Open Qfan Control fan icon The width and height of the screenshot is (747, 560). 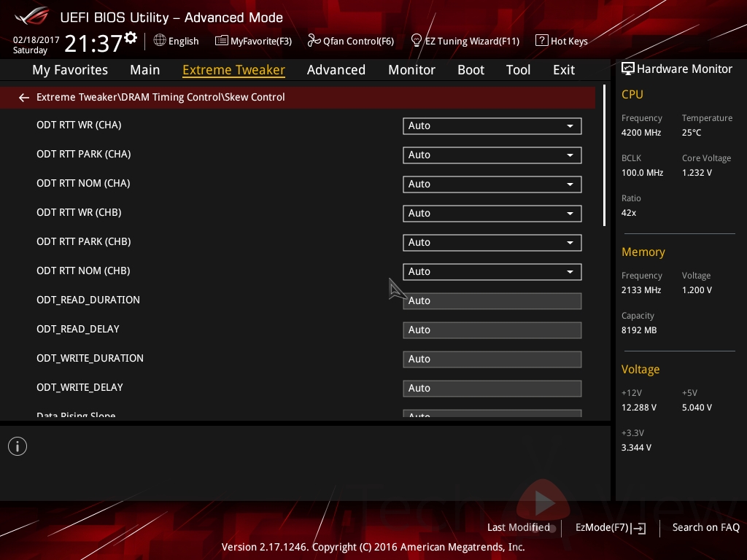[314, 41]
